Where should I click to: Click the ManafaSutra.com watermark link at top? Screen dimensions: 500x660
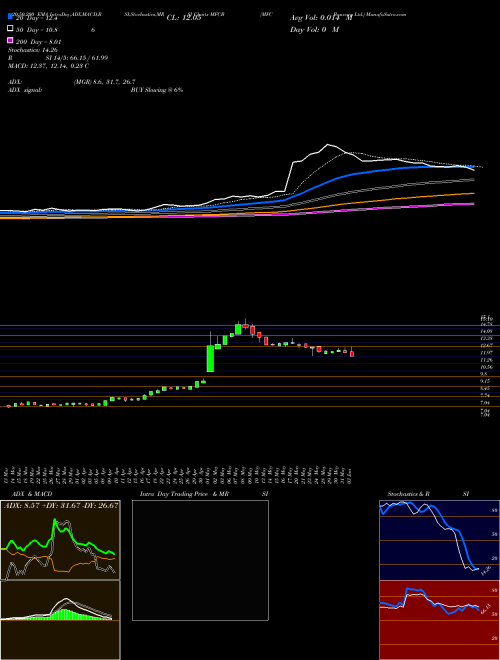click(x=386, y=14)
